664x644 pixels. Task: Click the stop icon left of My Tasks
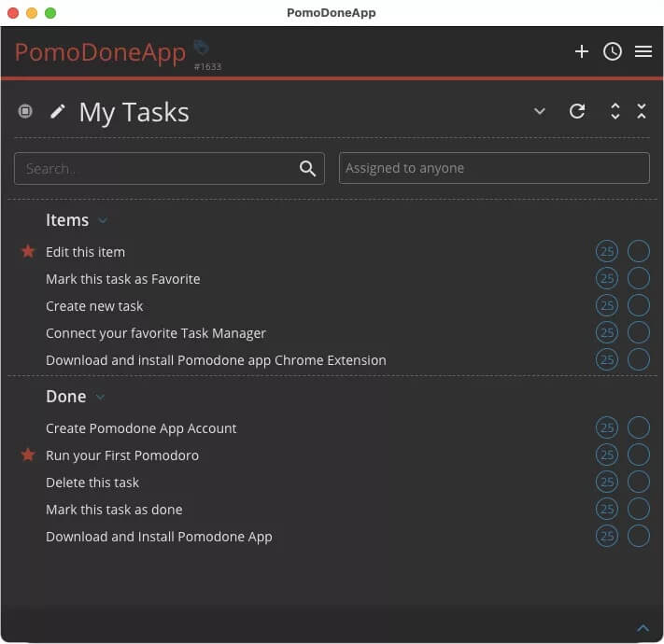pyautogui.click(x=25, y=111)
